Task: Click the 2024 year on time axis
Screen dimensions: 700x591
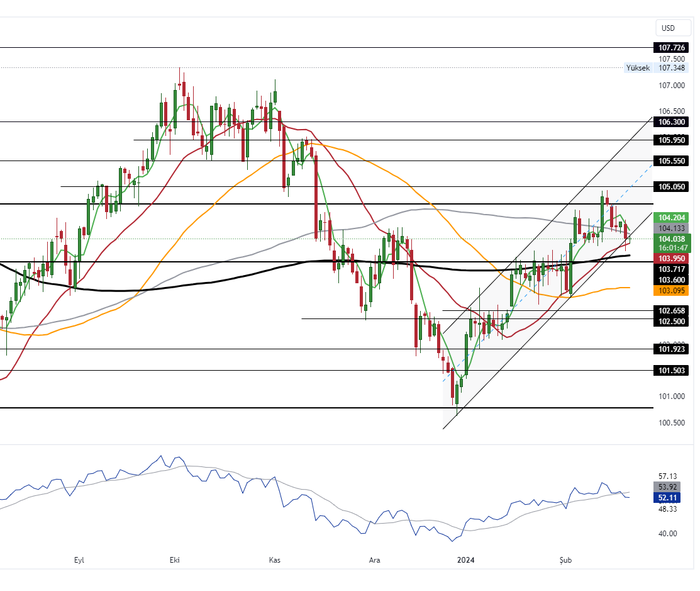Action: [465, 560]
